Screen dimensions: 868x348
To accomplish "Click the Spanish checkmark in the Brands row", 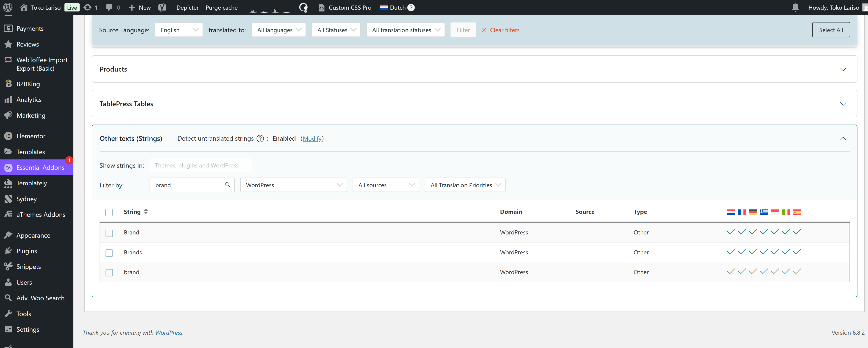I will click(x=797, y=252).
